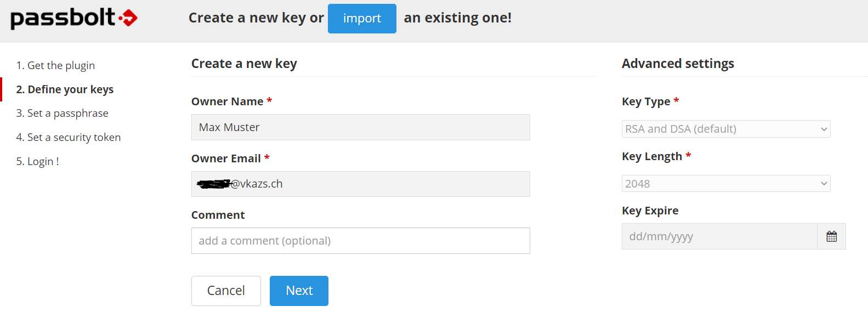
Task: Click the passbolt logo
Action: click(74, 18)
